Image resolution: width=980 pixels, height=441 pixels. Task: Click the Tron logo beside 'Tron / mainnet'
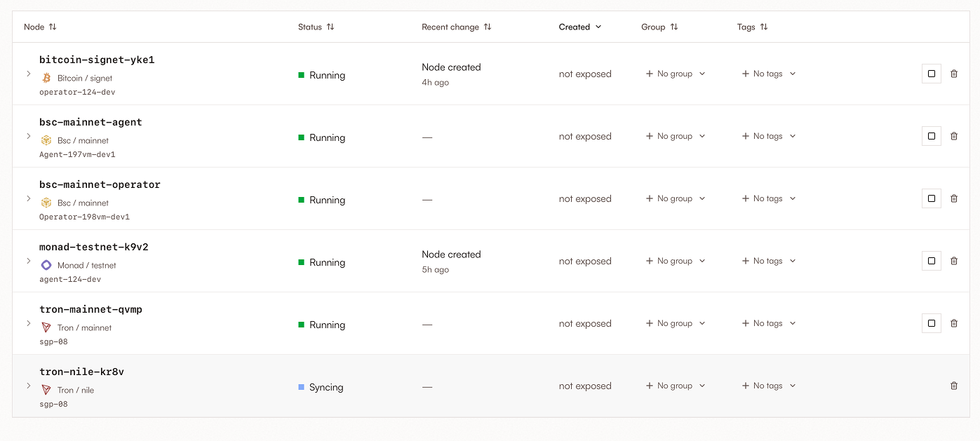(46, 327)
